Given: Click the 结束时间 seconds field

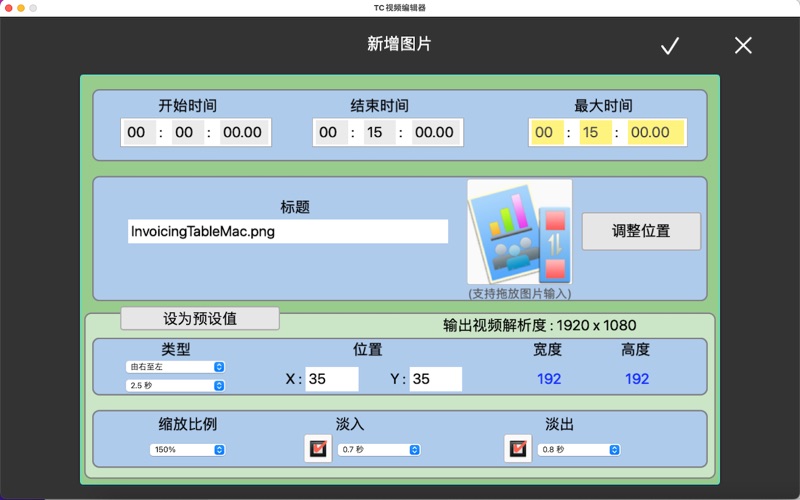Looking at the screenshot, I should [x=435, y=133].
